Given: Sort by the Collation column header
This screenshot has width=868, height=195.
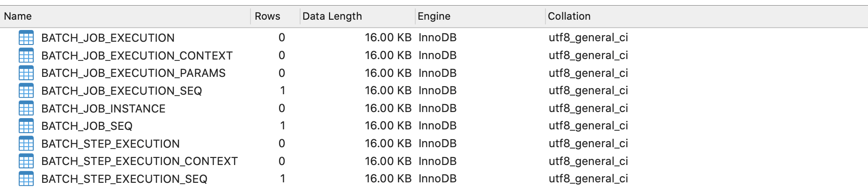Looking at the screenshot, I should (x=707, y=16).
